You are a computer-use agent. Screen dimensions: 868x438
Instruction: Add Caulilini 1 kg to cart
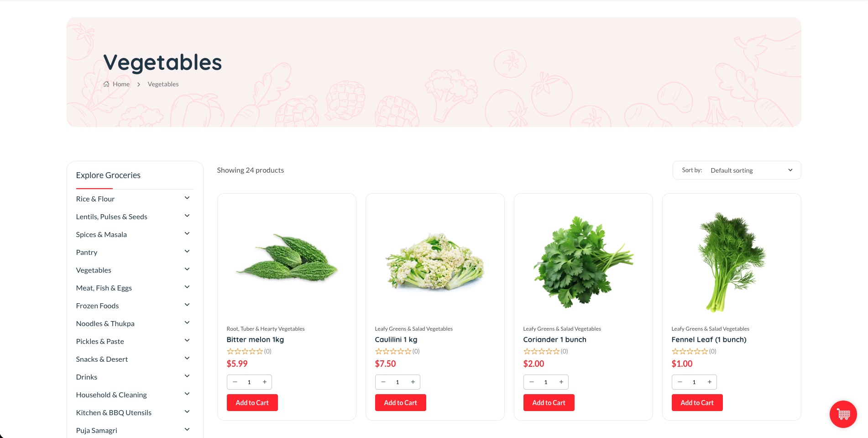tap(400, 403)
